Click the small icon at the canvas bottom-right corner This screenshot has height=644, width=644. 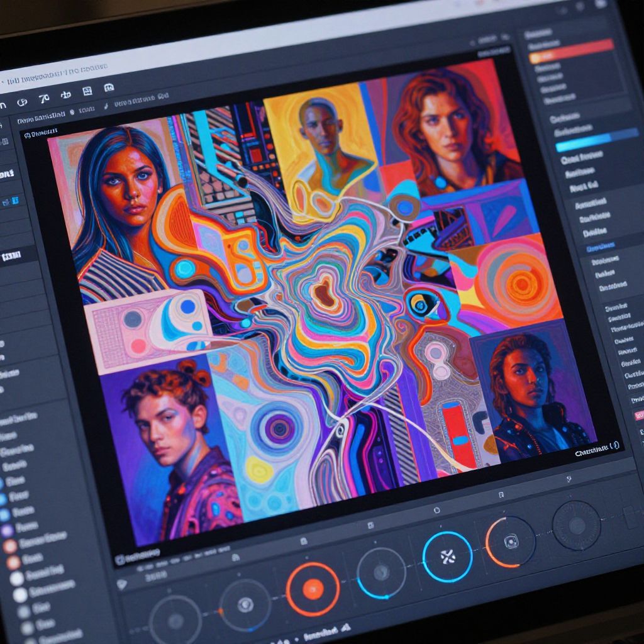(x=614, y=445)
